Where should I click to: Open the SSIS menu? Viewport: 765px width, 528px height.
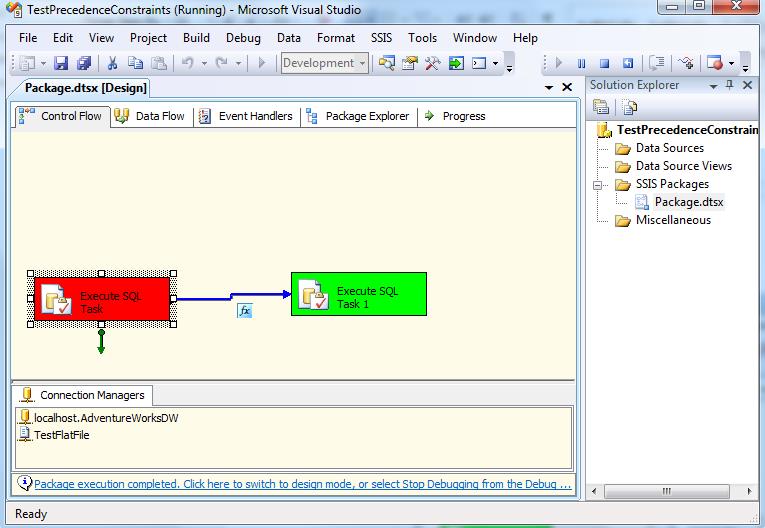coord(382,38)
